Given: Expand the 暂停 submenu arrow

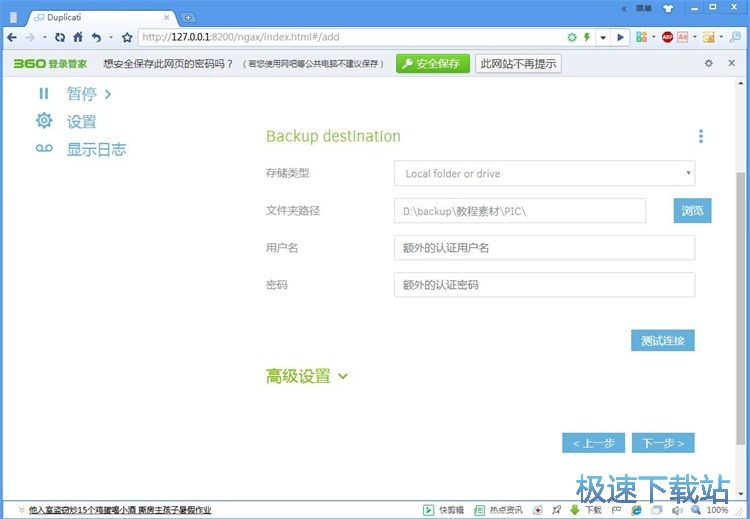Looking at the screenshot, I should 108,94.
